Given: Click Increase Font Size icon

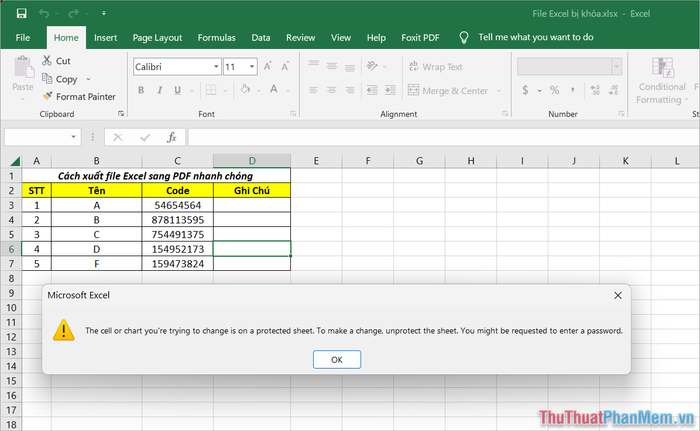Looking at the screenshot, I should coord(267,67).
